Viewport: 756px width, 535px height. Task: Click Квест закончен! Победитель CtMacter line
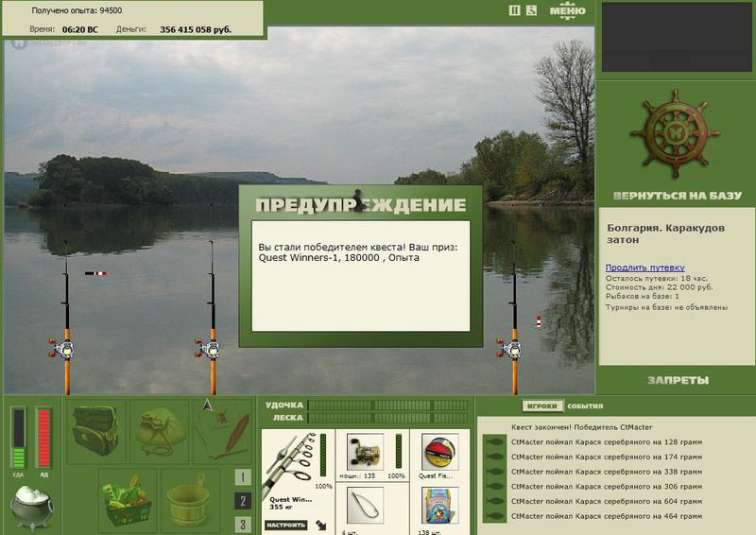point(581,427)
